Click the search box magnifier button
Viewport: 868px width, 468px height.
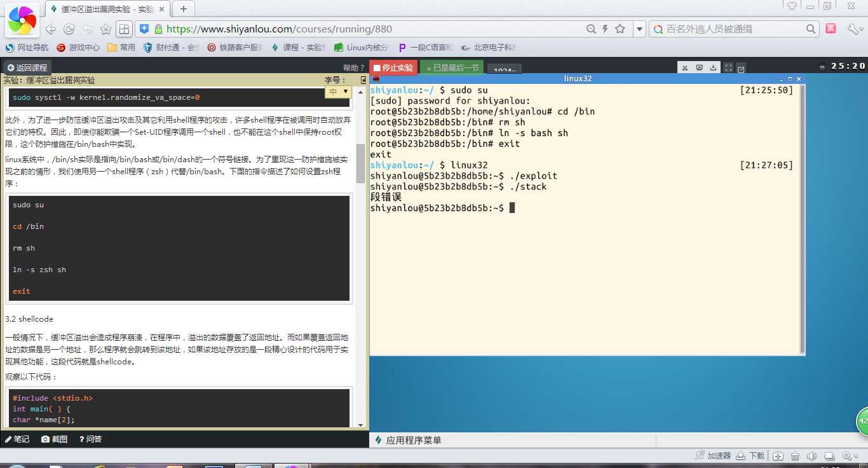tap(811, 29)
